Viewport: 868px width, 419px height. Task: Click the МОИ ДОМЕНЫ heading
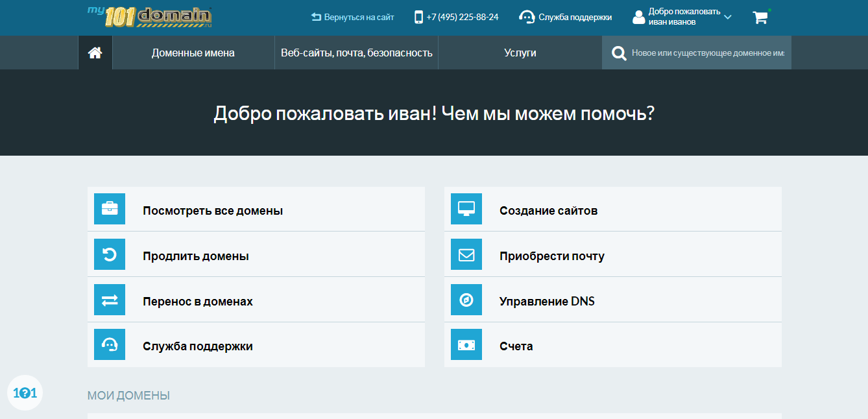point(128,396)
